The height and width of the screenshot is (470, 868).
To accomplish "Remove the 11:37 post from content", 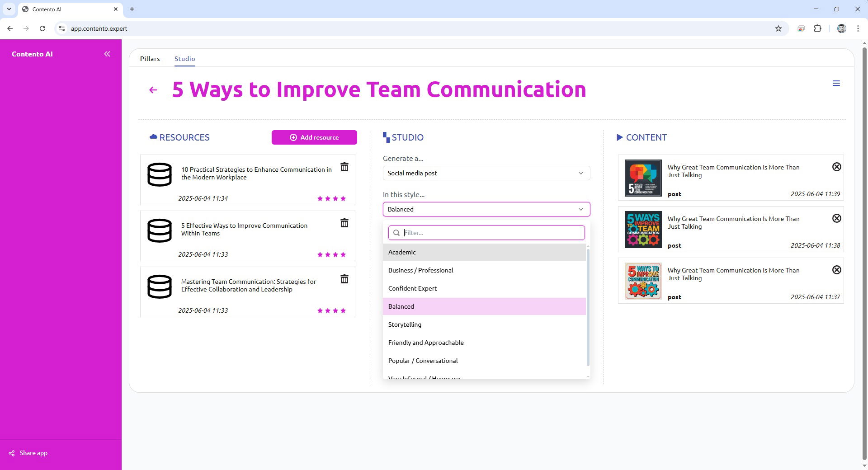I will click(x=836, y=270).
